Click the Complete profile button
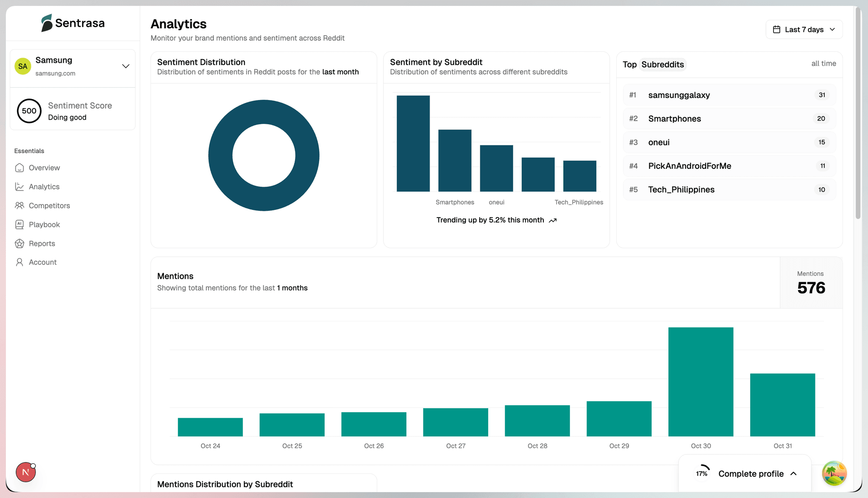Viewport: 868px width, 498px height. 751,474
